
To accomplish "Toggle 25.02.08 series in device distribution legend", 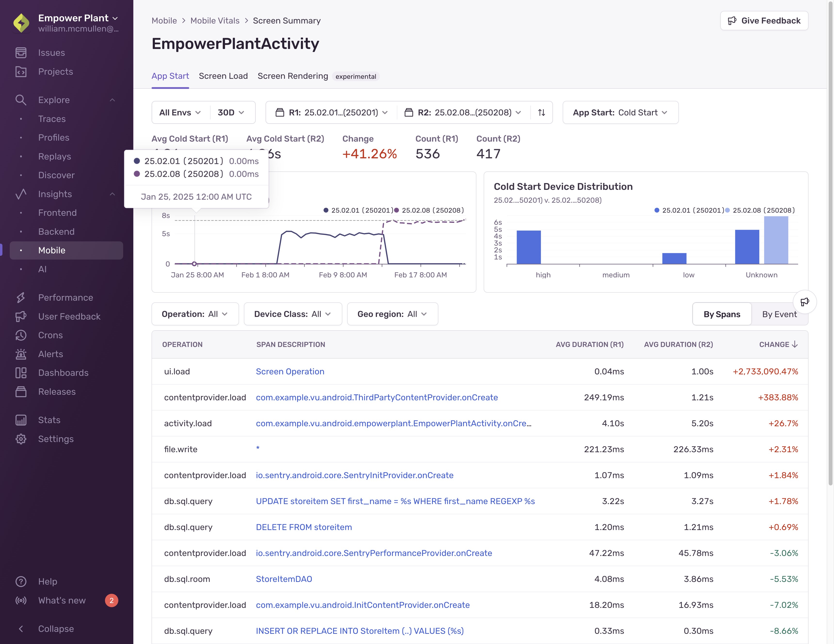I will click(760, 210).
